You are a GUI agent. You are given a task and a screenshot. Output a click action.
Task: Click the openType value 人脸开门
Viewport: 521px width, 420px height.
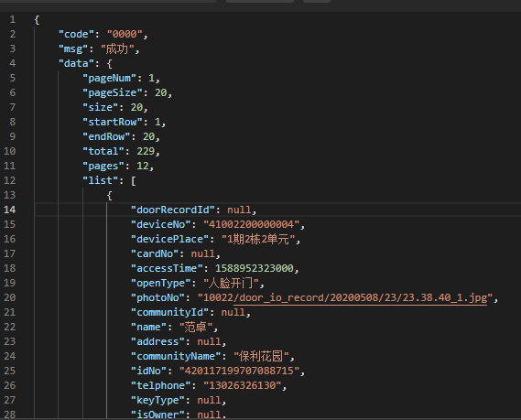point(232,283)
